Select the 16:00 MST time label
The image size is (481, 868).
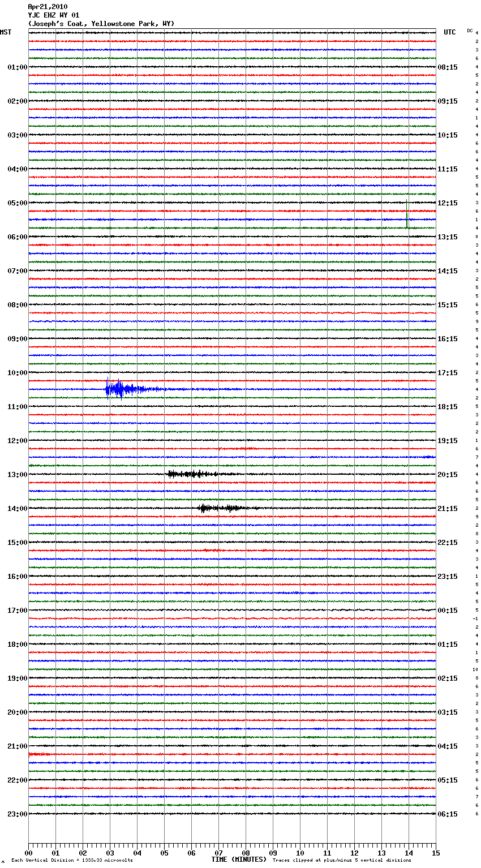click(x=18, y=577)
